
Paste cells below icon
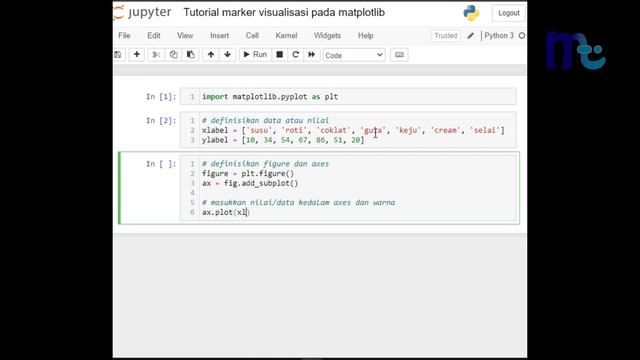click(x=190, y=55)
